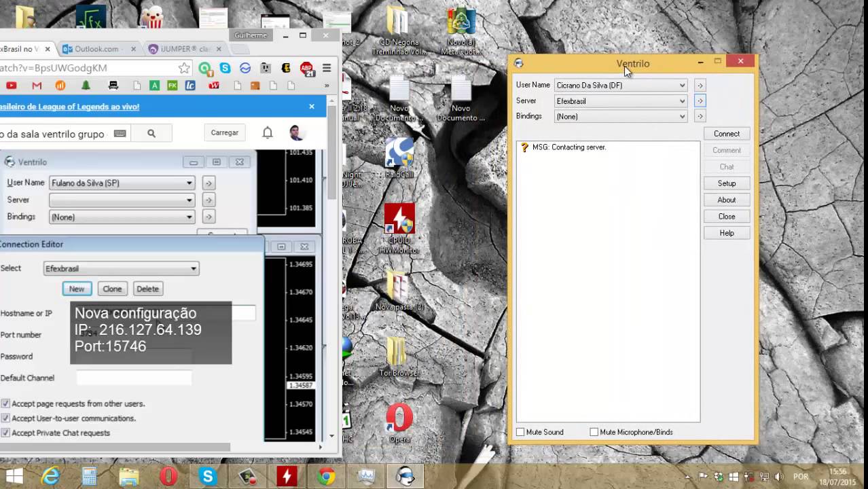This screenshot has width=868, height=489.
Task: Open the green bell bookmark
Action: click(86, 86)
